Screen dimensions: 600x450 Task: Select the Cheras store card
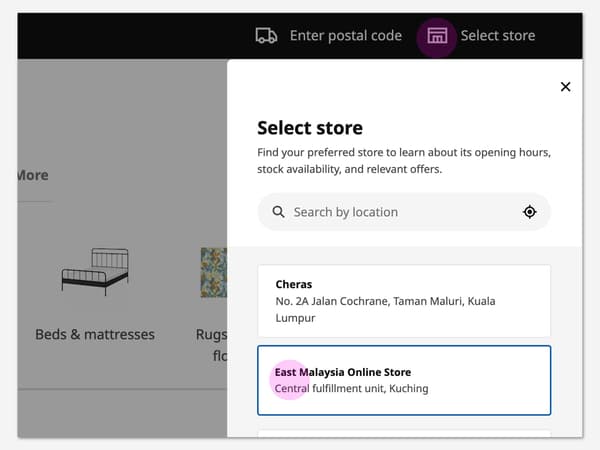pyautogui.click(x=404, y=301)
